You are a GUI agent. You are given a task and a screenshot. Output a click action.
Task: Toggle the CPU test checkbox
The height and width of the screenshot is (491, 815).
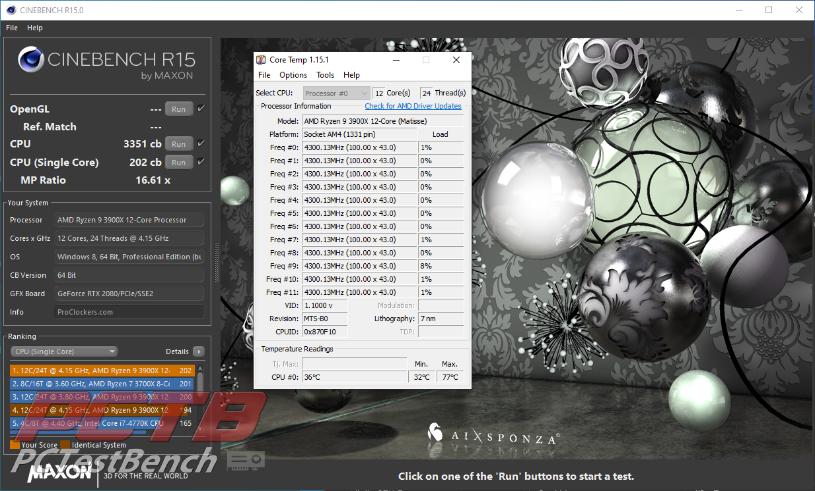tap(201, 143)
